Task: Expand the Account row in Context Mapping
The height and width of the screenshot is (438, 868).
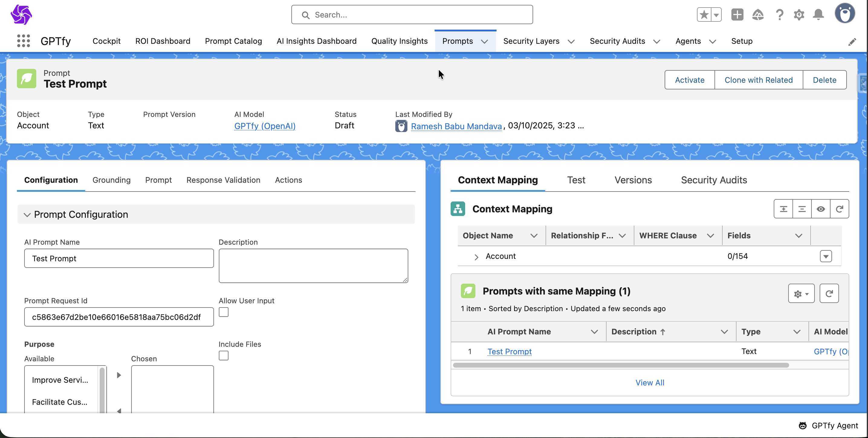Action: pos(476,257)
